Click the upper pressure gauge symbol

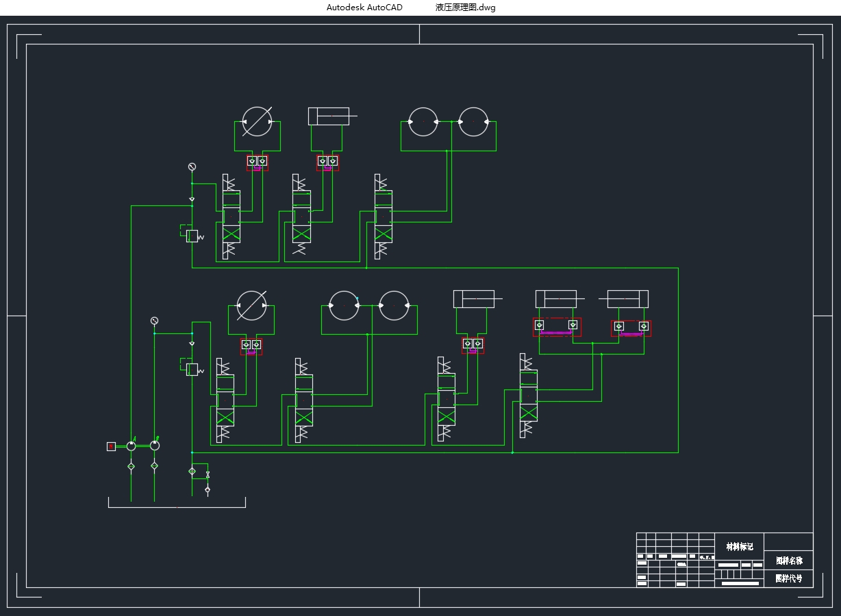192,167
